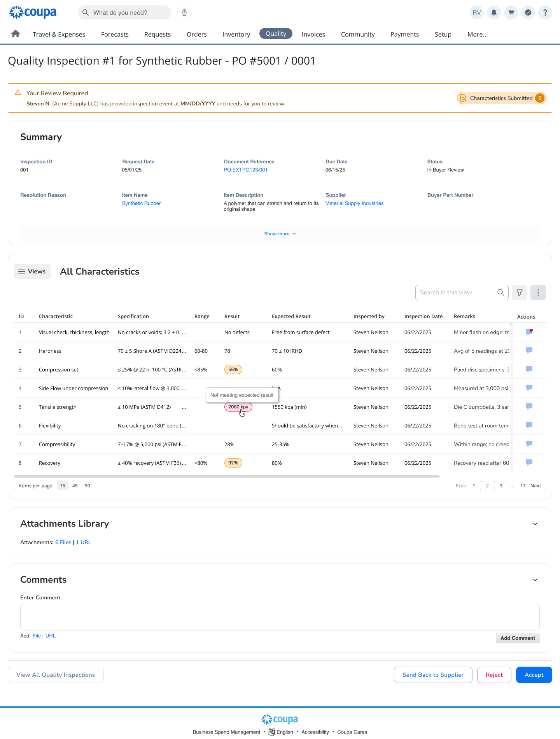Focus the Enter Comment text box
Viewport: 560px width, 739px height.
pos(280,616)
